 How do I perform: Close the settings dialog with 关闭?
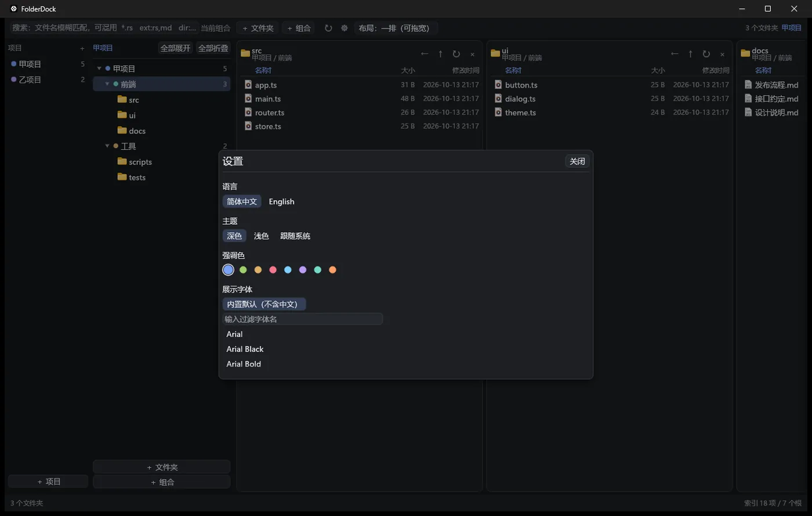pyautogui.click(x=577, y=161)
